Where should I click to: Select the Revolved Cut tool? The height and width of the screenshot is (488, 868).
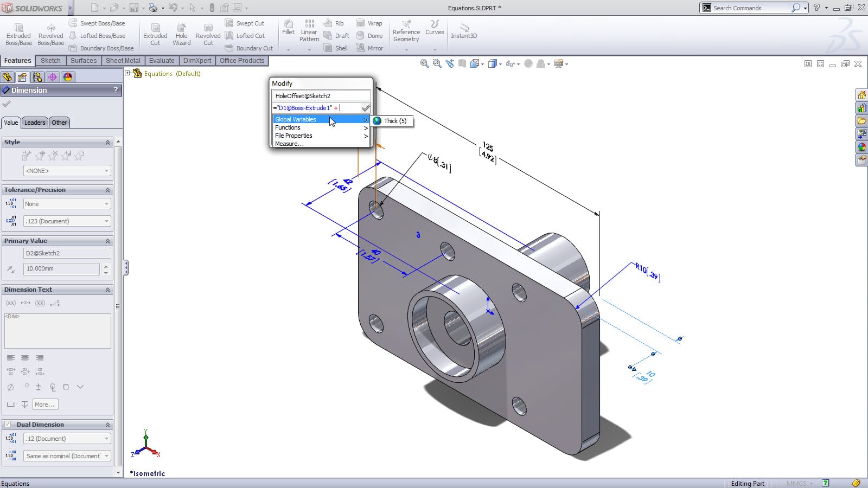click(208, 34)
